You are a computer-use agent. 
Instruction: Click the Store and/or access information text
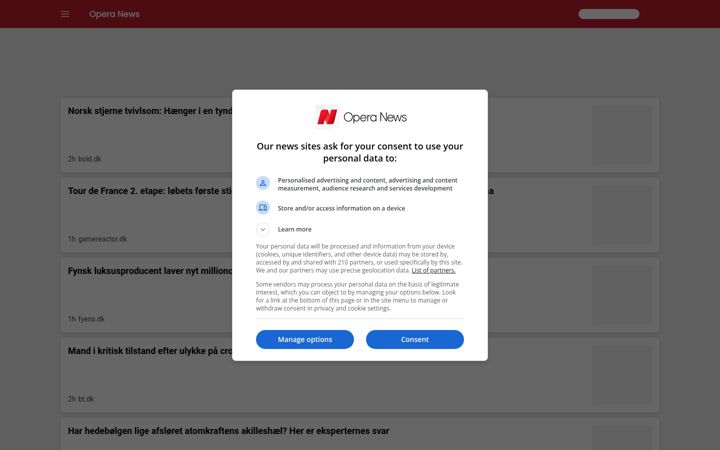coord(341,208)
